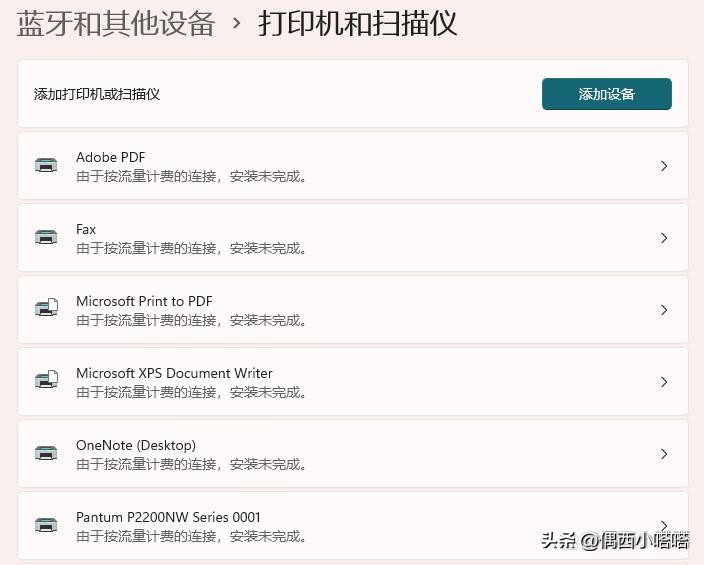Expand the Pantum P2200NW Series chevron
Viewport: 704px width, 565px height.
click(664, 525)
